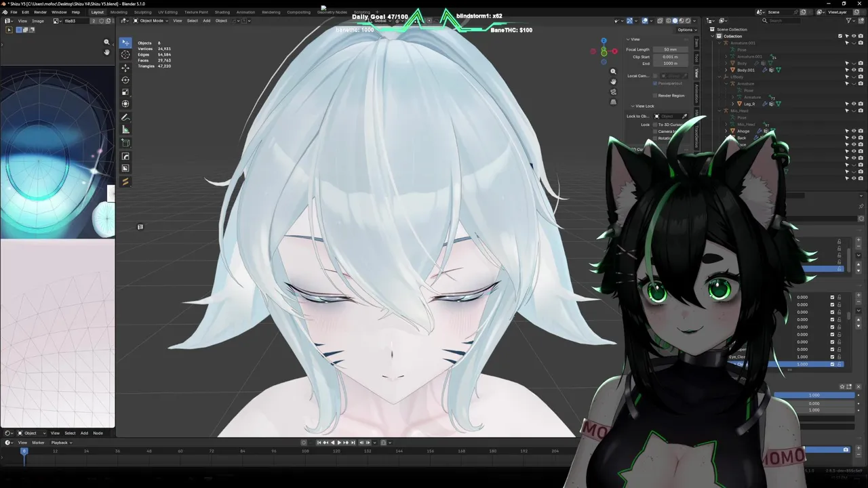This screenshot has width=868, height=488.
Task: Open the Tool tab in viewport sidebar
Action: tap(696, 58)
